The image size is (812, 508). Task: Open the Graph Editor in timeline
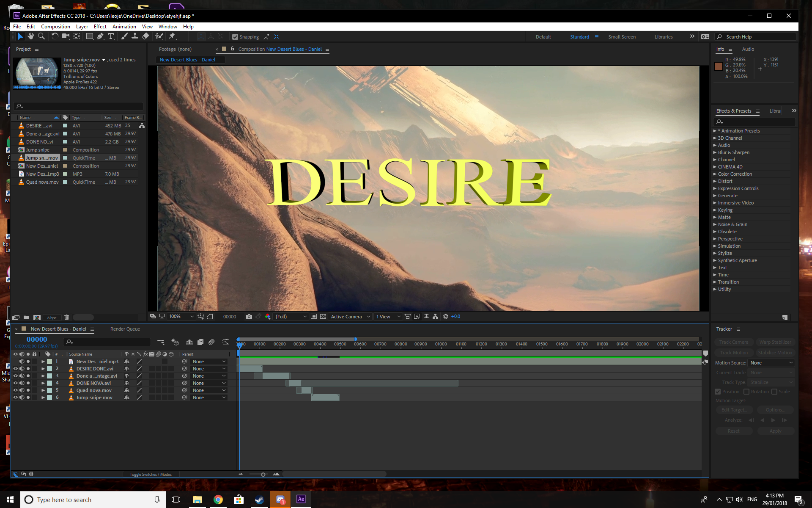click(x=226, y=342)
